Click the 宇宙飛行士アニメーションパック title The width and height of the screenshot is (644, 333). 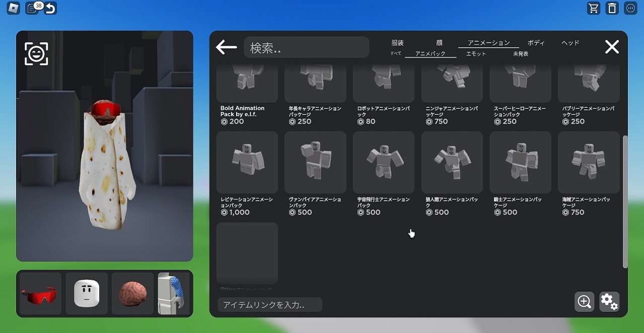click(x=383, y=203)
